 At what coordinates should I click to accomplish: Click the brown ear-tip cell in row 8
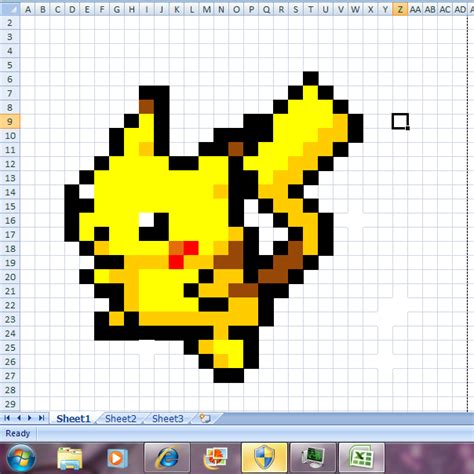[147, 107]
